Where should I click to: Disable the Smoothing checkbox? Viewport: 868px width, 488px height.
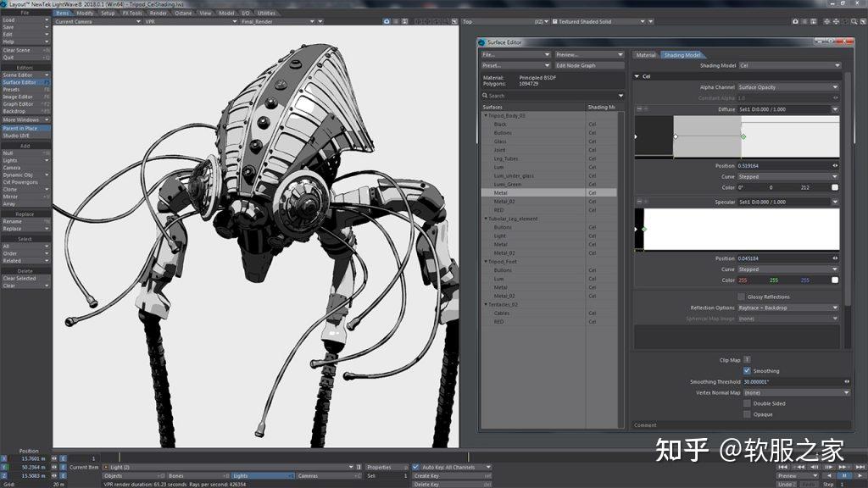pos(747,370)
